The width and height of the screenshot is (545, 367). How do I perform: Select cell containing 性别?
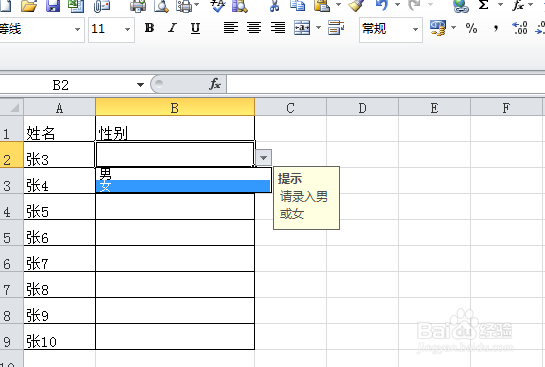175,129
